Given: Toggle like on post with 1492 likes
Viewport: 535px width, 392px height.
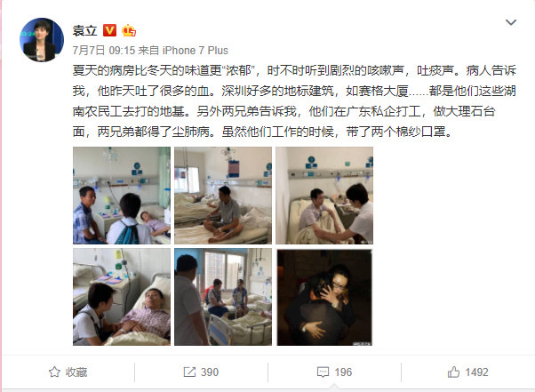Looking at the screenshot, I should coord(467,372).
